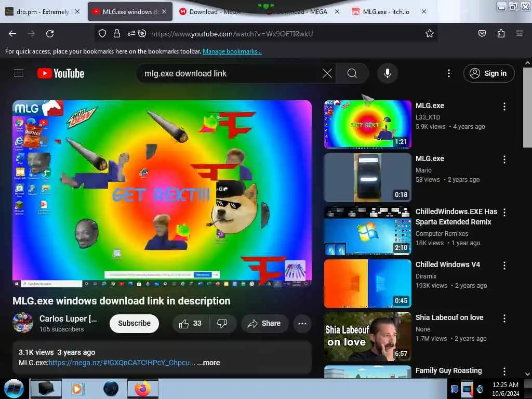Viewport: 532px width, 399px height.
Task: Dislike the video with thumbs down
Action: click(222, 324)
